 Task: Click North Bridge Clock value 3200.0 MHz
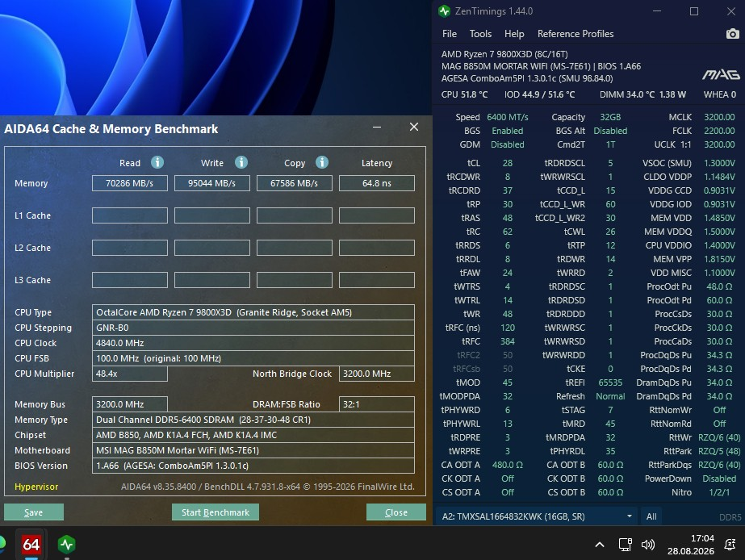(377, 374)
